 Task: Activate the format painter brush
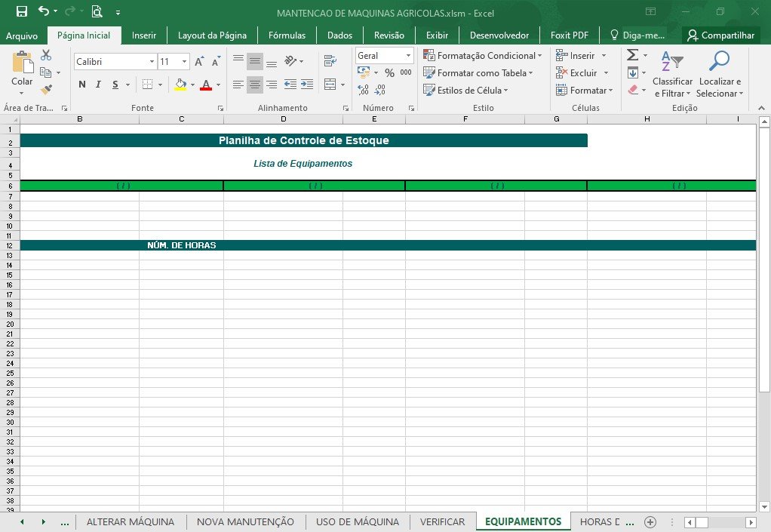point(46,90)
